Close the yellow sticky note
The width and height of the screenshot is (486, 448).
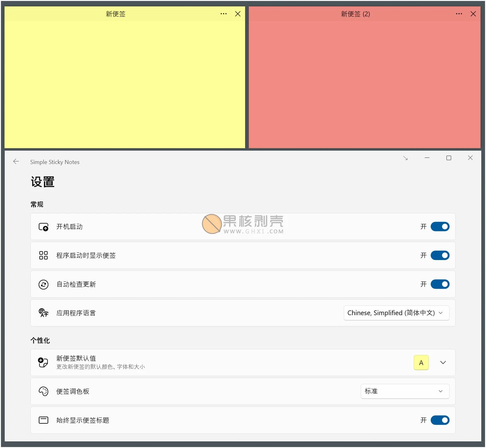click(x=238, y=14)
